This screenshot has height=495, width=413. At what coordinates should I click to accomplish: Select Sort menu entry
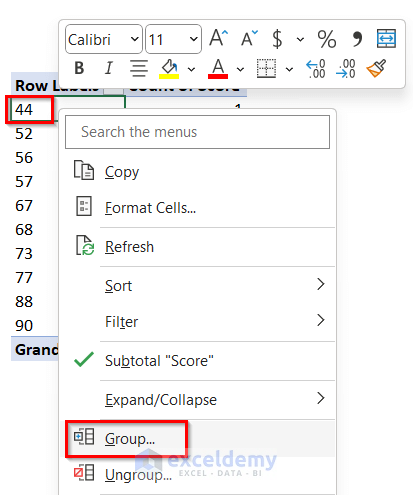197,286
